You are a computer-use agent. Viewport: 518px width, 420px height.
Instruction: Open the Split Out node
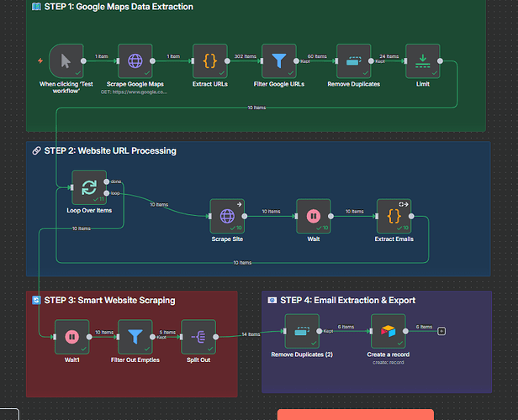[198, 337]
